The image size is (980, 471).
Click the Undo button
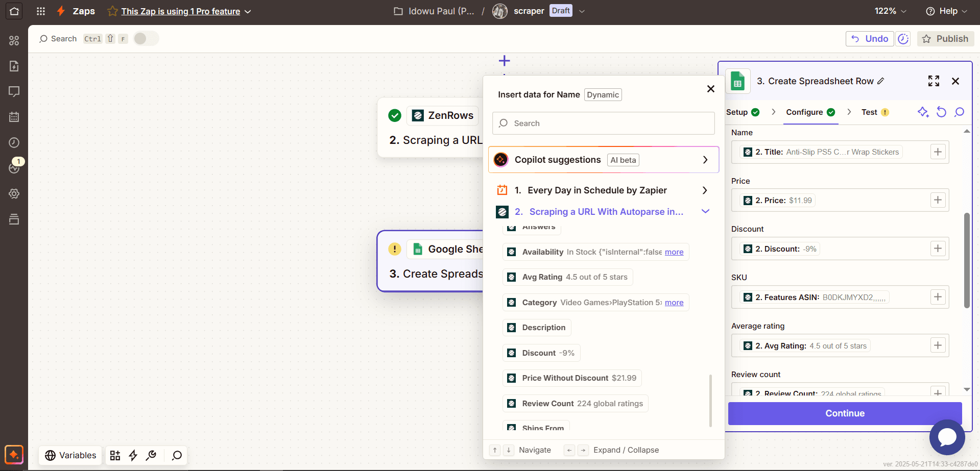coord(870,39)
